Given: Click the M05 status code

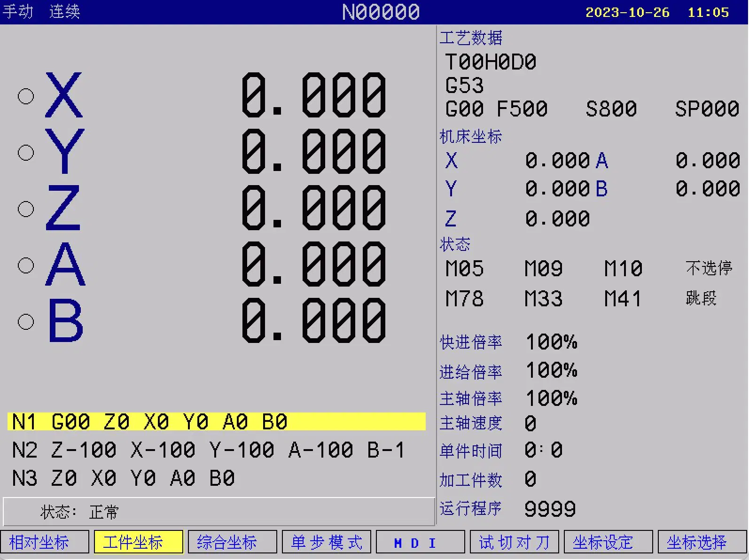Looking at the screenshot, I should tap(464, 269).
